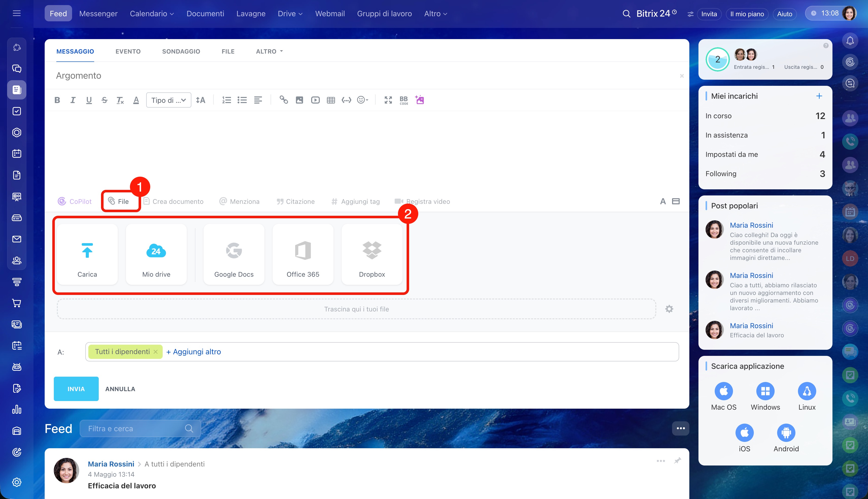868x499 pixels.
Task: Open font size selector
Action: (x=201, y=100)
